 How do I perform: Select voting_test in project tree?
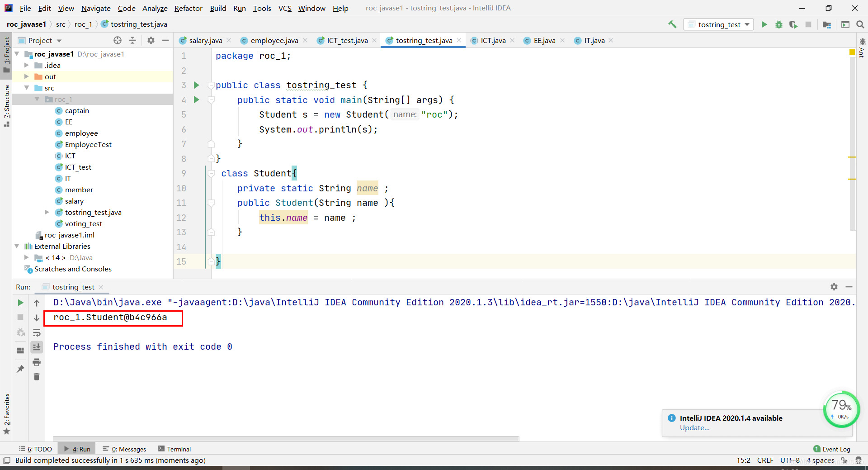tap(83, 223)
